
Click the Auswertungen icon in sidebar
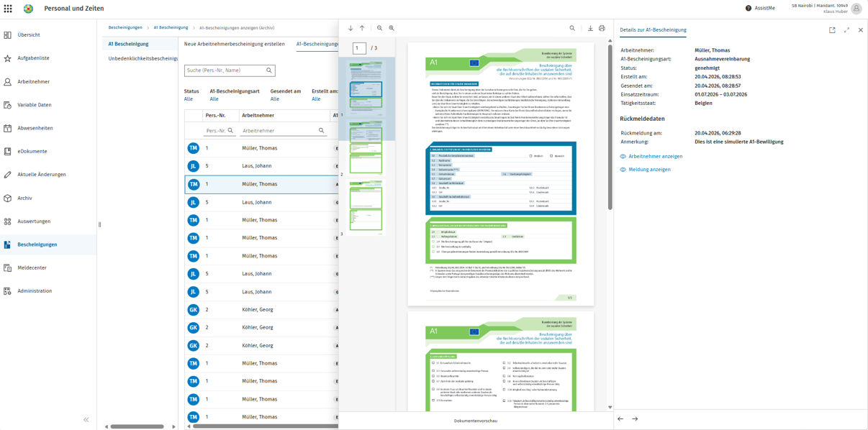(x=7, y=221)
